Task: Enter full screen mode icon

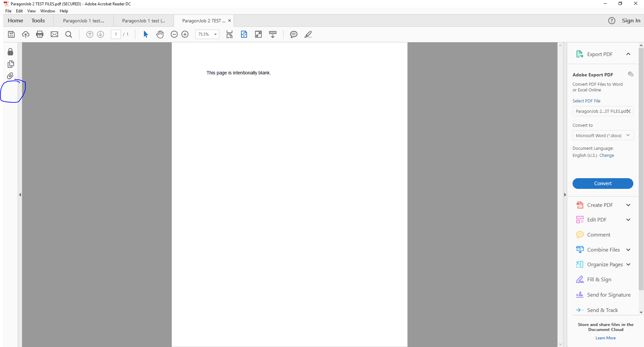Action: coord(258,34)
